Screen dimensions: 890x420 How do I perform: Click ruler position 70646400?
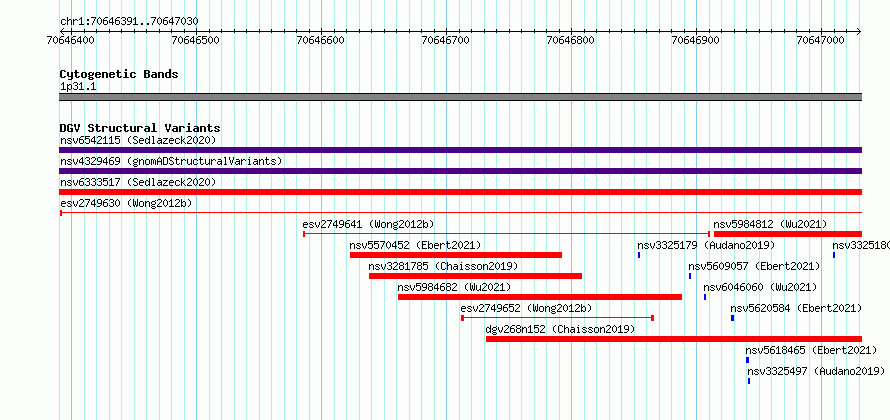[x=72, y=40]
